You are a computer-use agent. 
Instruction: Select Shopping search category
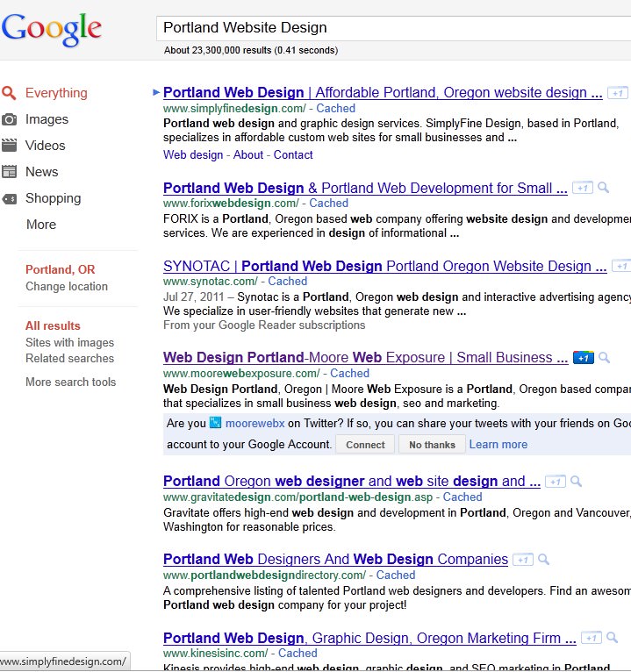point(54,198)
